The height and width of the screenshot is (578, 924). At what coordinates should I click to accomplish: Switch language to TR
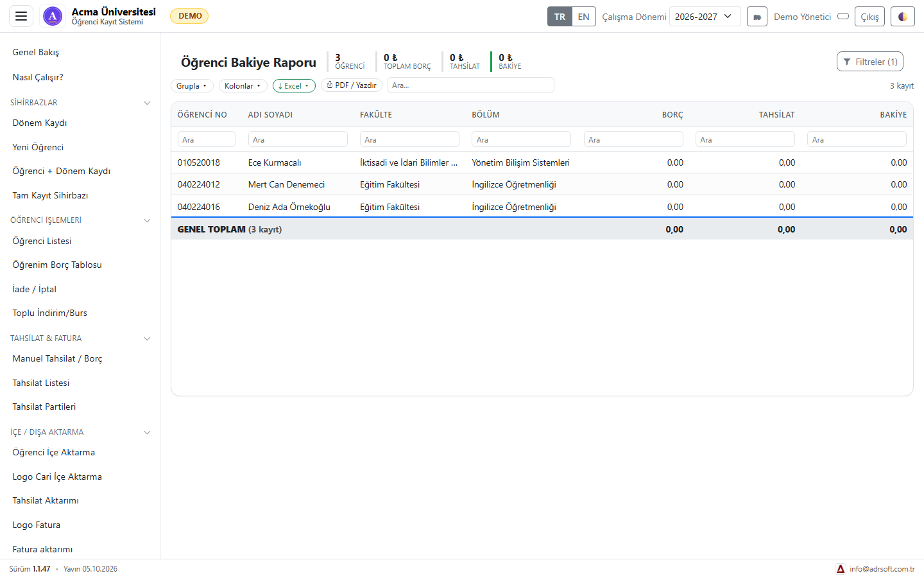[560, 17]
